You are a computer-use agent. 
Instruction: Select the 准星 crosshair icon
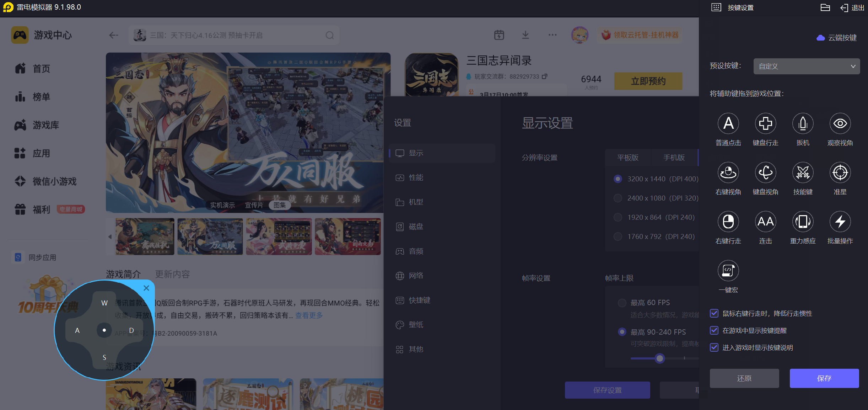[x=840, y=173]
